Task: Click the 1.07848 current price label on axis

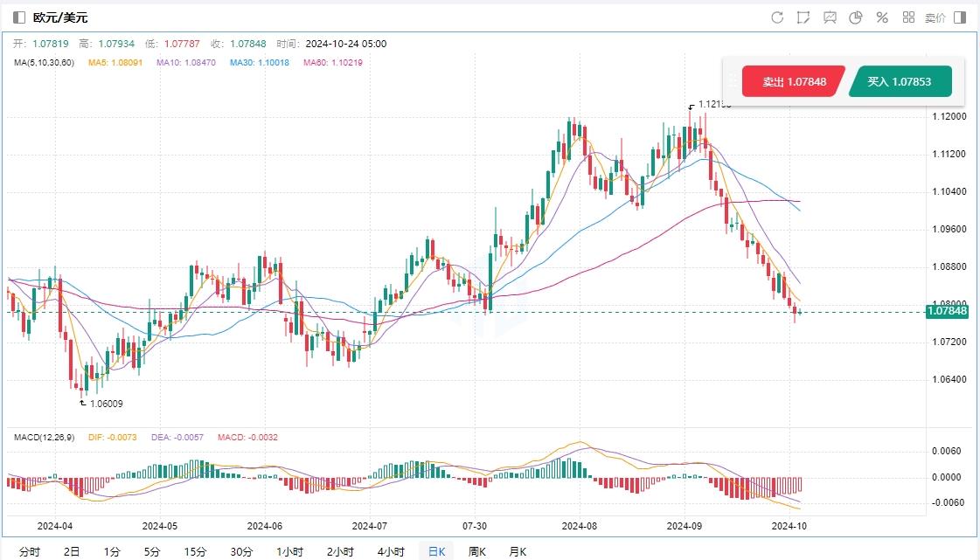Action: (947, 311)
